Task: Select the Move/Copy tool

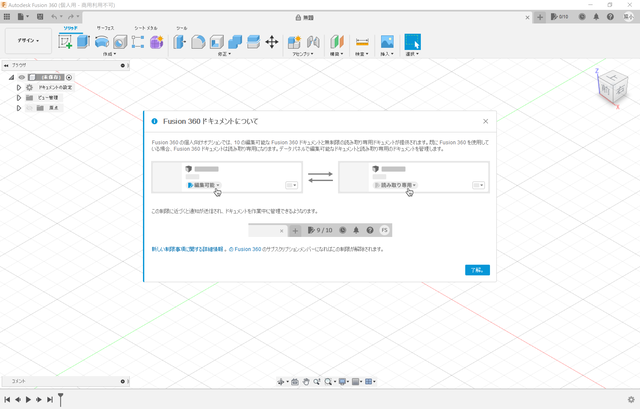Action: (x=272, y=42)
